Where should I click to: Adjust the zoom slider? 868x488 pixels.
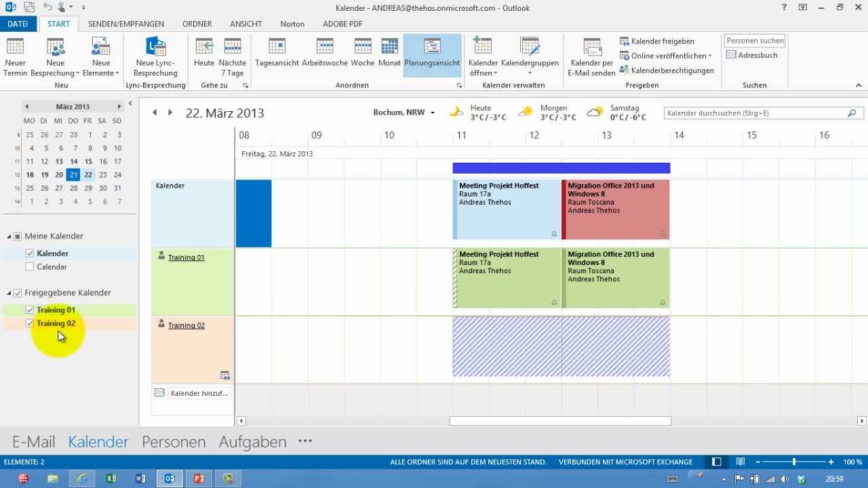point(794,462)
